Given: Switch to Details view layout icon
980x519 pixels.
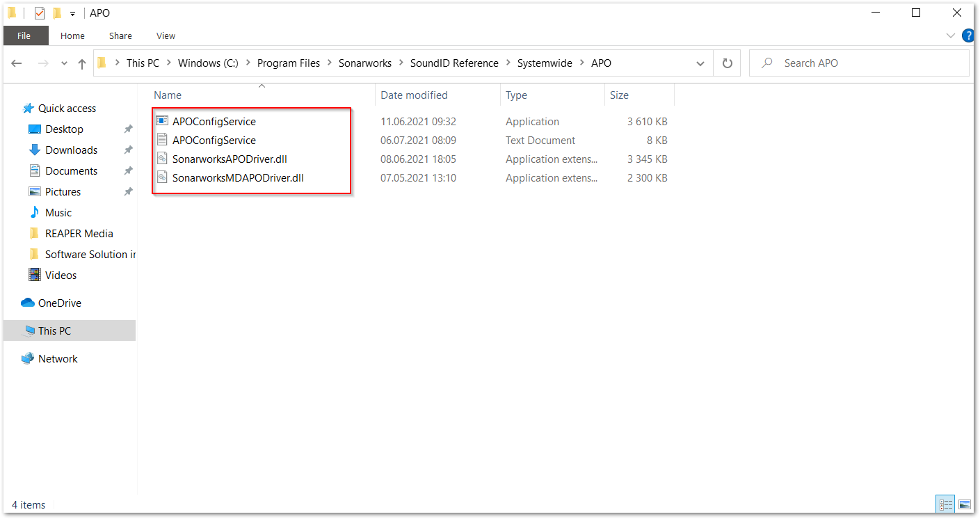Looking at the screenshot, I should (946, 504).
